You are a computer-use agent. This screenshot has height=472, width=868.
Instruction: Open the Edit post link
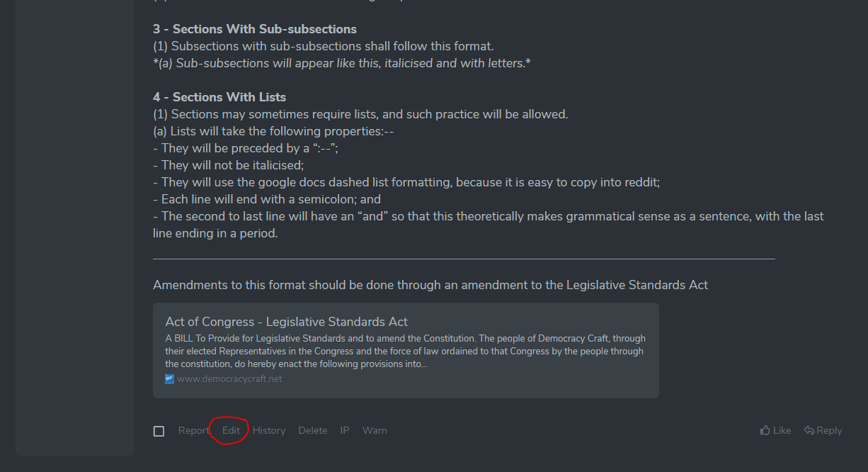(231, 430)
